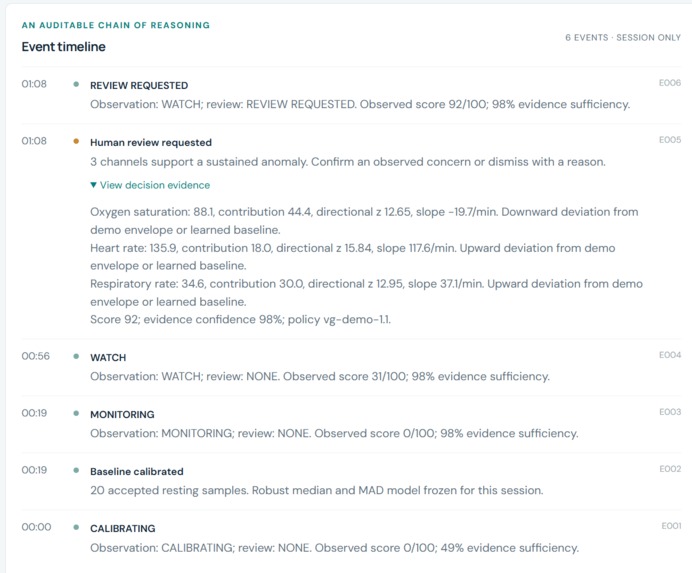
Task: Select the MONITORING event title
Action: coord(122,415)
